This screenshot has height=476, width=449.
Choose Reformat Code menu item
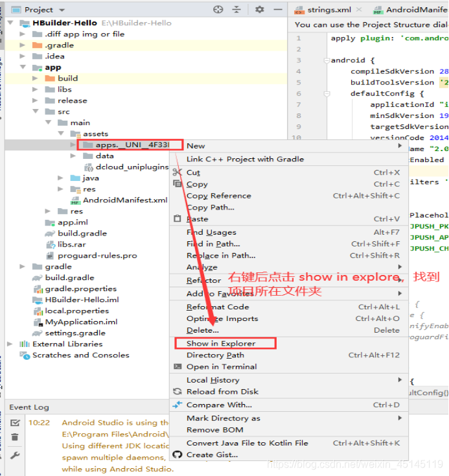(289, 307)
